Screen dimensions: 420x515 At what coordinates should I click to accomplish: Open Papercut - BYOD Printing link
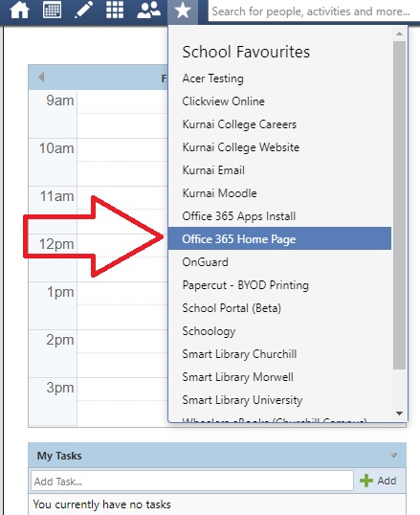[x=245, y=285]
